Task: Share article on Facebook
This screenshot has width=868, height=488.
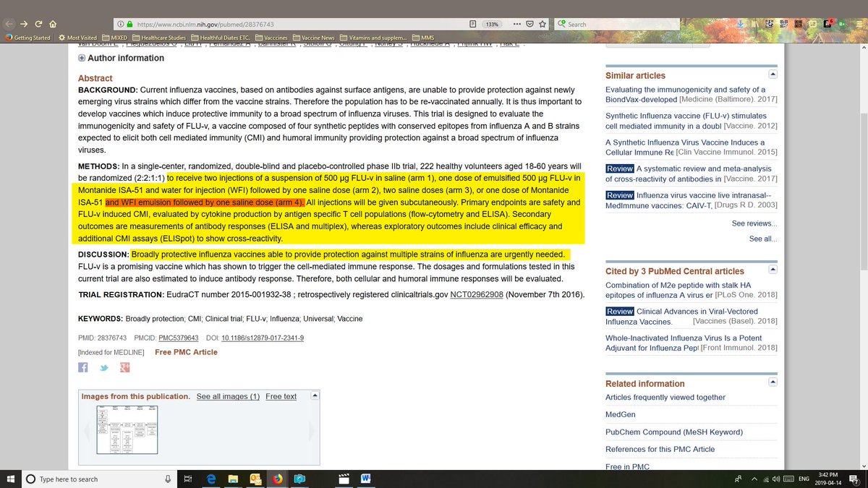Action: point(83,367)
